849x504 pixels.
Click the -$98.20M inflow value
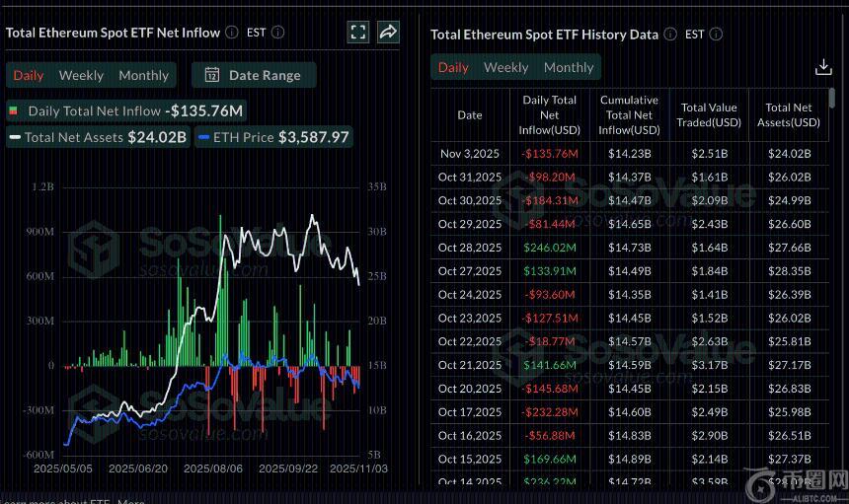pyautogui.click(x=550, y=177)
